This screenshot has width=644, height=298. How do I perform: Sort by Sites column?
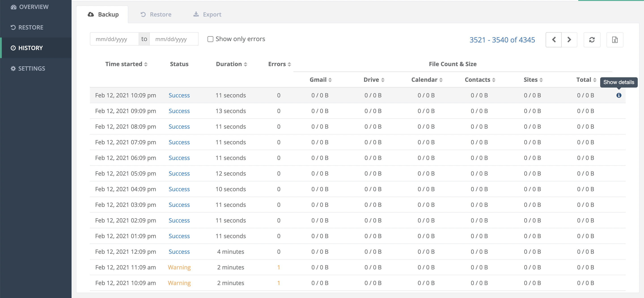pyautogui.click(x=533, y=80)
